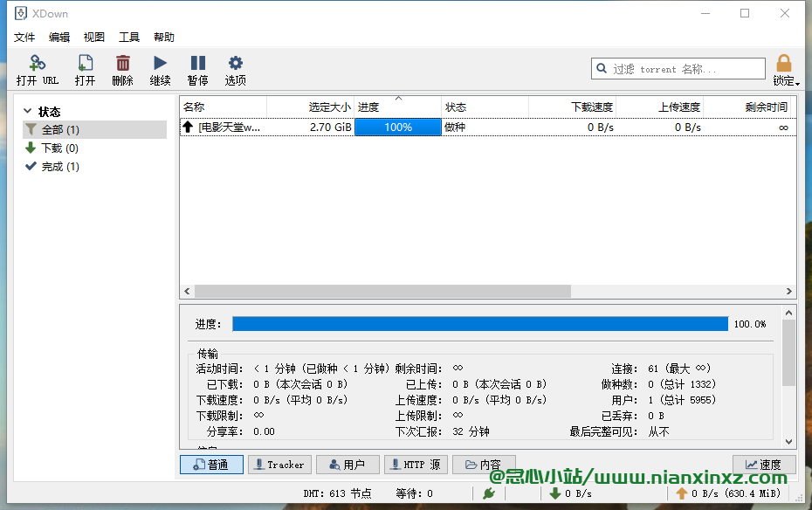The height and width of the screenshot is (510, 812).
Task: Click the torrent list horizontal scrollbar thumb
Action: click(x=382, y=291)
